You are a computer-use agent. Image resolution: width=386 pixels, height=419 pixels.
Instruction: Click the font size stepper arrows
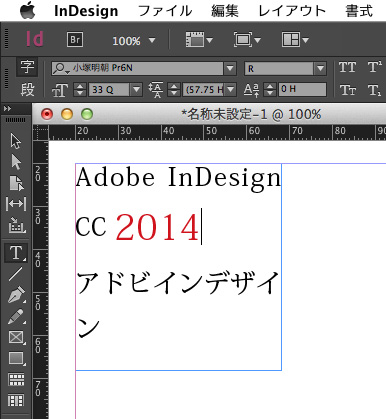tap(80, 89)
